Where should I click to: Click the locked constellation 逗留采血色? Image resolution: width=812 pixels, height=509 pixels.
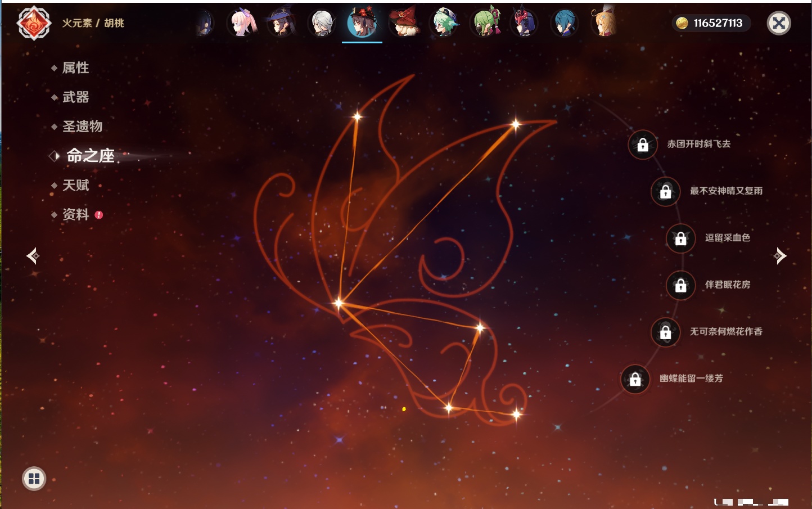(680, 238)
